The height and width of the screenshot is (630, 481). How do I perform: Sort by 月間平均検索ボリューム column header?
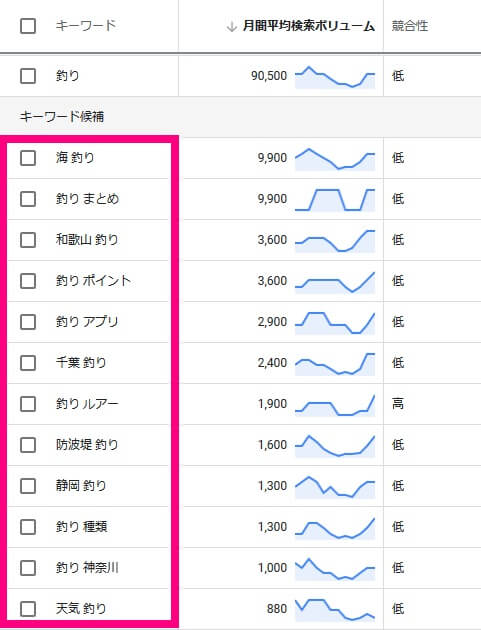309,27
